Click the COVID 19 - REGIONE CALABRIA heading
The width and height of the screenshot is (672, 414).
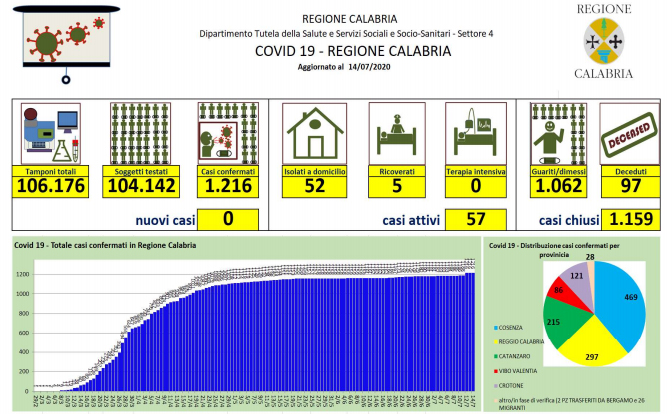[x=338, y=50]
